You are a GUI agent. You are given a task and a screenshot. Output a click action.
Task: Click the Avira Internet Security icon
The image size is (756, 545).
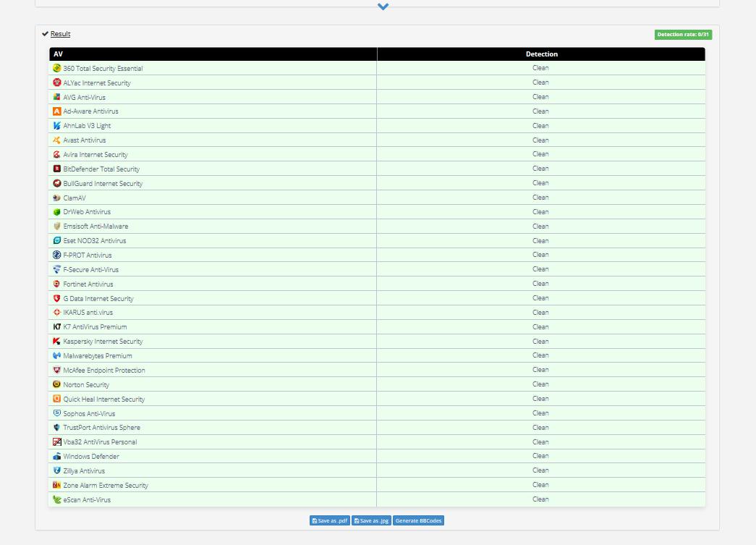point(57,154)
